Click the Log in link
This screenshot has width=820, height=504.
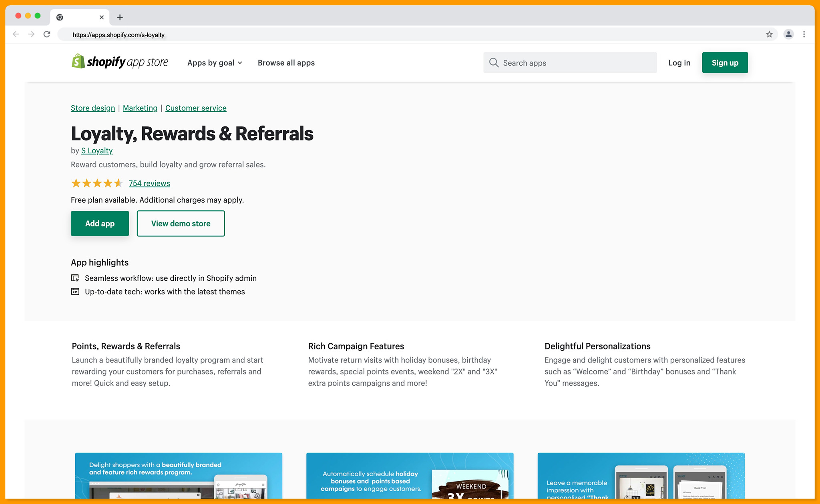click(679, 63)
